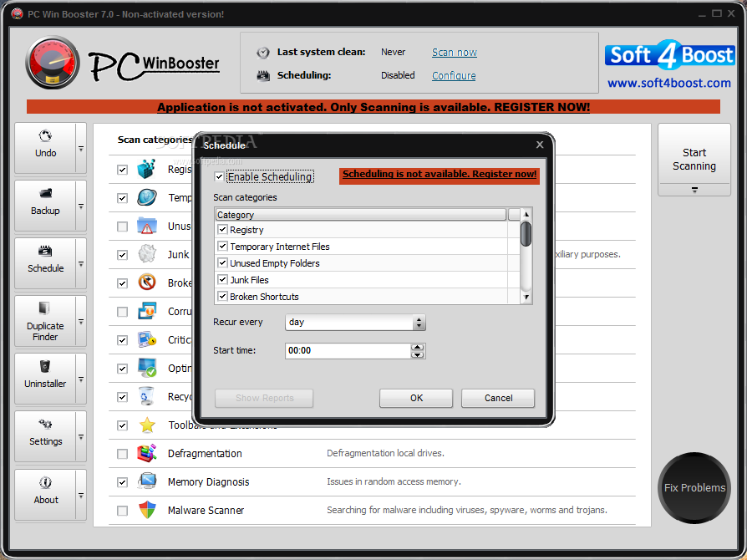Viewport: 747px width, 560px height.
Task: Uncheck Broken Shortcuts in schedule list
Action: click(x=222, y=297)
